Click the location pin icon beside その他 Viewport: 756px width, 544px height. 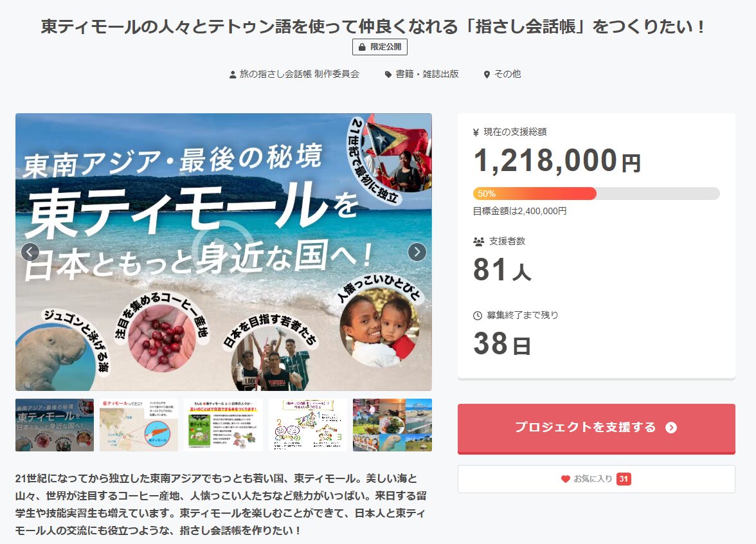pos(487,75)
